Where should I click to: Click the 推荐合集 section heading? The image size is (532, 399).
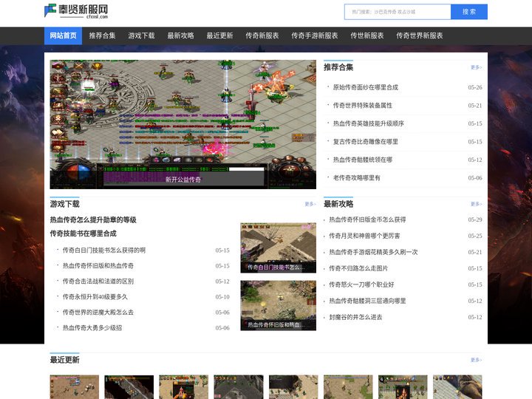(x=338, y=67)
